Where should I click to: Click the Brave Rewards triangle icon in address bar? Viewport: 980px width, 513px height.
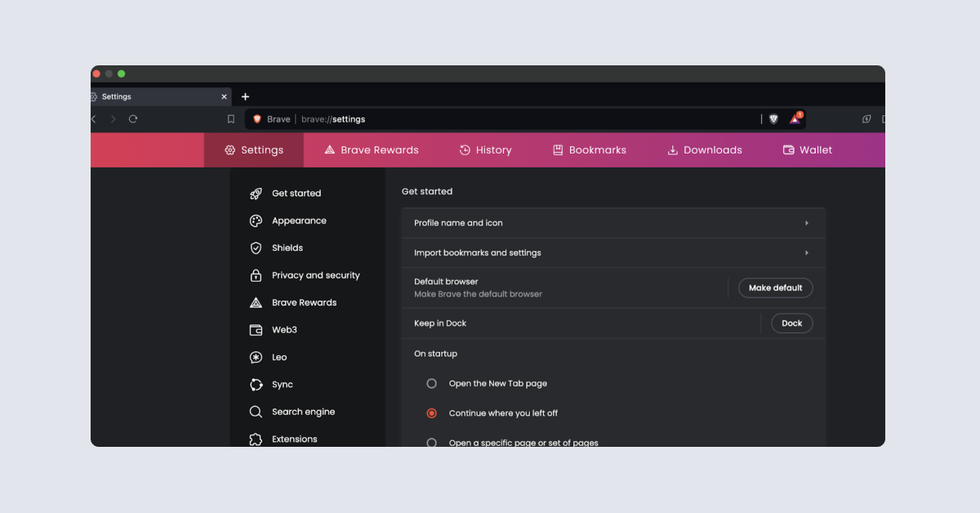pos(795,119)
